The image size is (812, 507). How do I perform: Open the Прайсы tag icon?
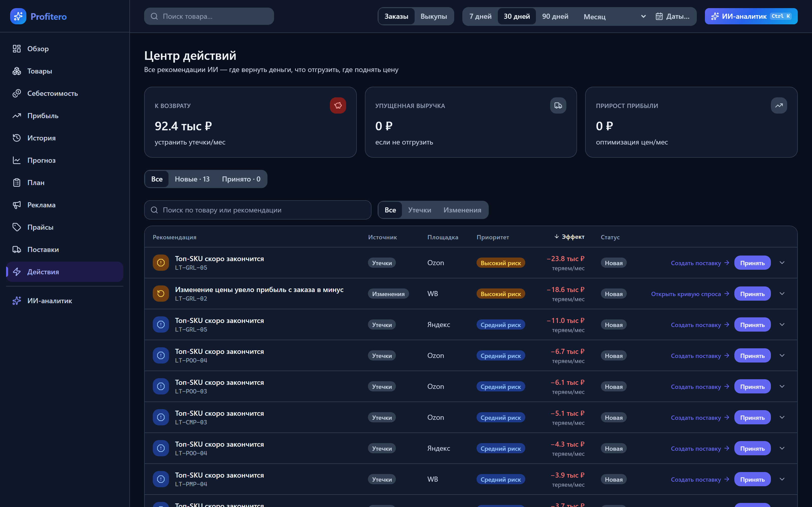17,227
